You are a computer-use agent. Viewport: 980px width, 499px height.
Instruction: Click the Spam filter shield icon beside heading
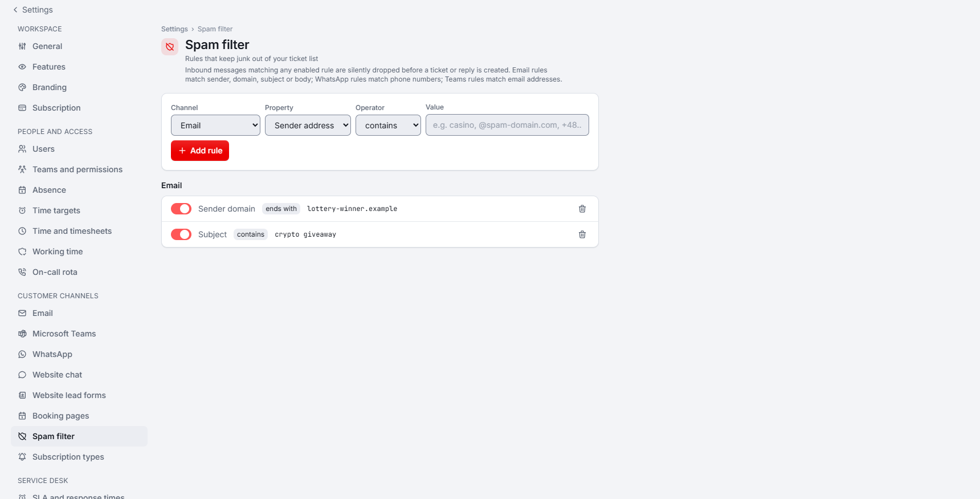(170, 47)
